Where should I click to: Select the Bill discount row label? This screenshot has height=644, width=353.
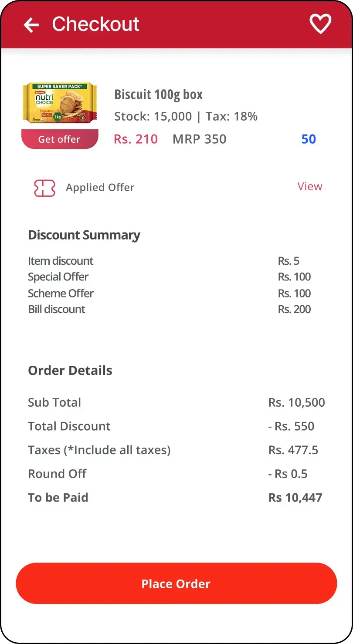57,310
